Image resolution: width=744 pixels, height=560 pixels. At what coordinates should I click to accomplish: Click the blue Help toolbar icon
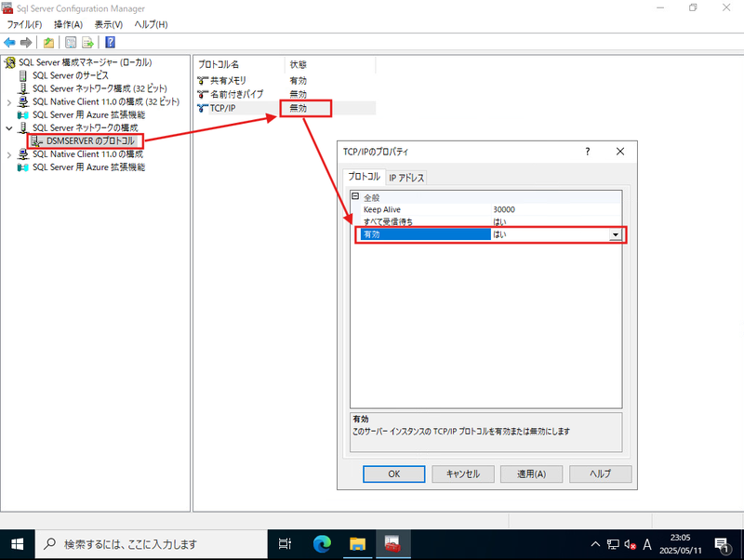pos(110,43)
